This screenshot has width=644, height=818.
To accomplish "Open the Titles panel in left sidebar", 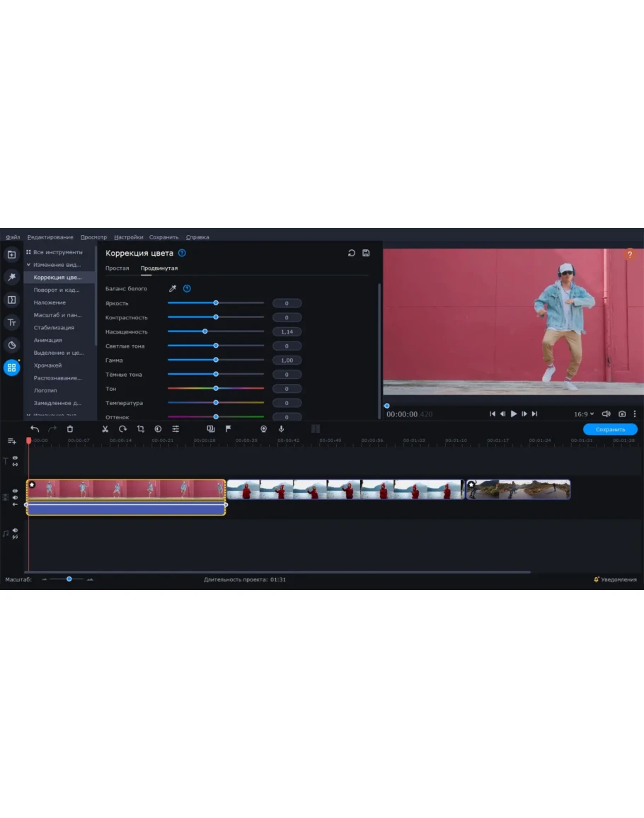I will click(11, 323).
